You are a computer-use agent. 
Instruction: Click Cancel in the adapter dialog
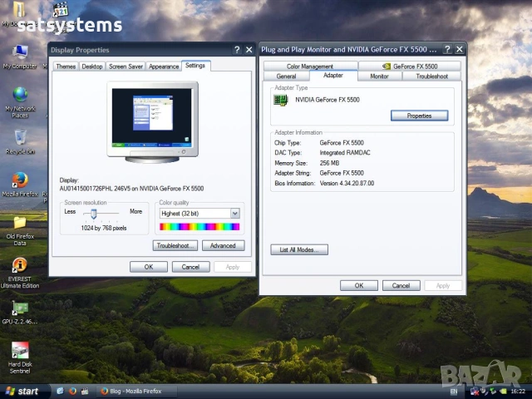pos(401,286)
